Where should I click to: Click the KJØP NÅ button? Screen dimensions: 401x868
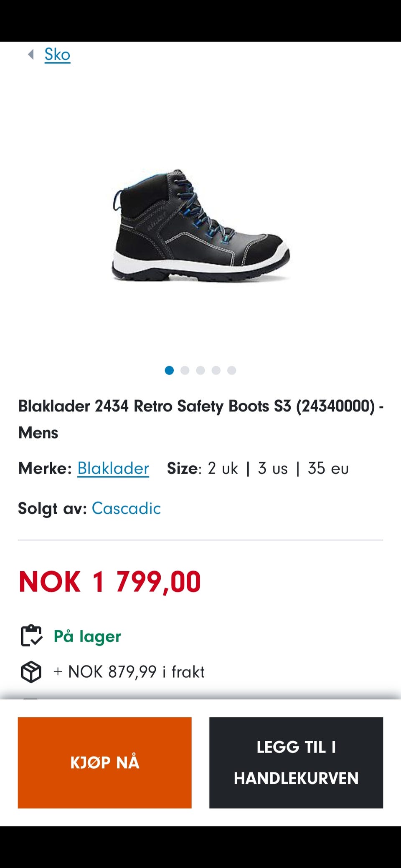point(105,763)
